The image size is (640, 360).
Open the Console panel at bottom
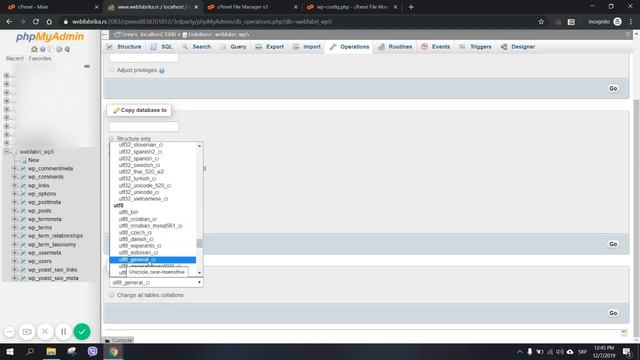point(118,340)
